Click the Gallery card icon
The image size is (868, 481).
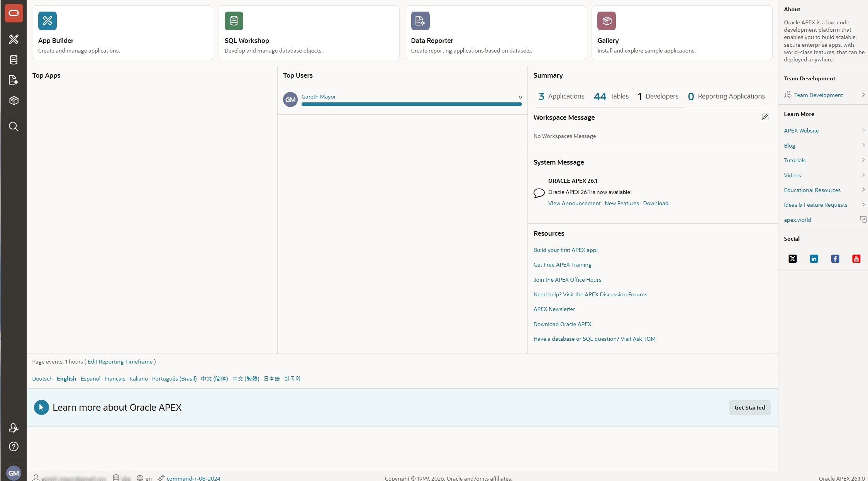click(x=607, y=21)
